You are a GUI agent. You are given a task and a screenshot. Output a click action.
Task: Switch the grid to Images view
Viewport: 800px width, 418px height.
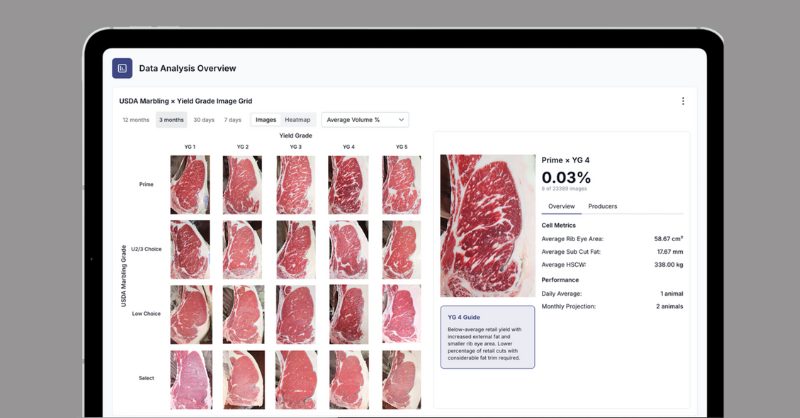point(266,120)
